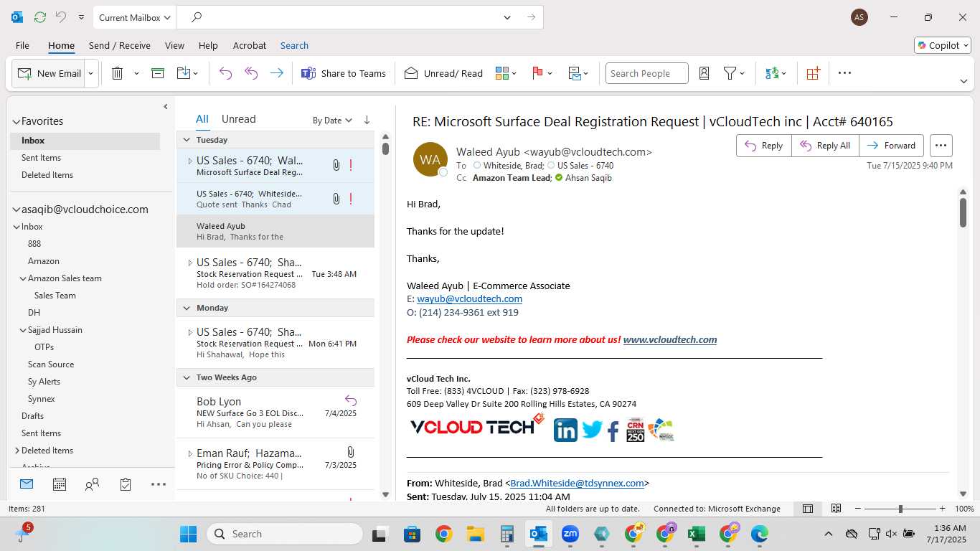Open the www.vcloudtech.com website link

pos(670,339)
